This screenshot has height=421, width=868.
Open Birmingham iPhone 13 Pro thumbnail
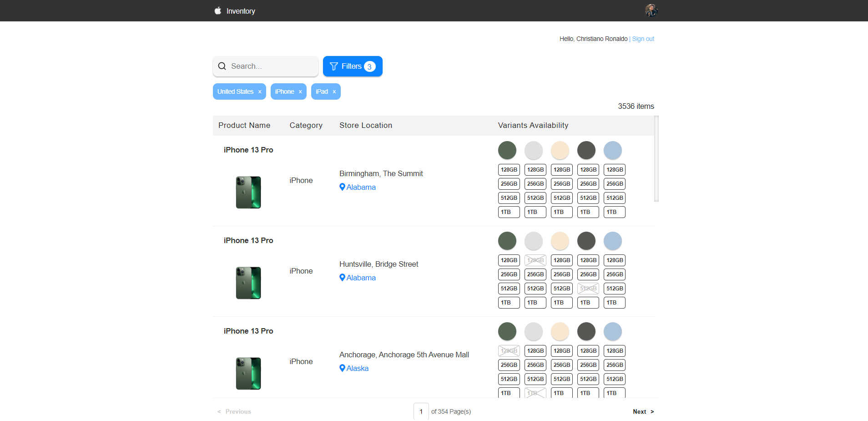point(248,192)
